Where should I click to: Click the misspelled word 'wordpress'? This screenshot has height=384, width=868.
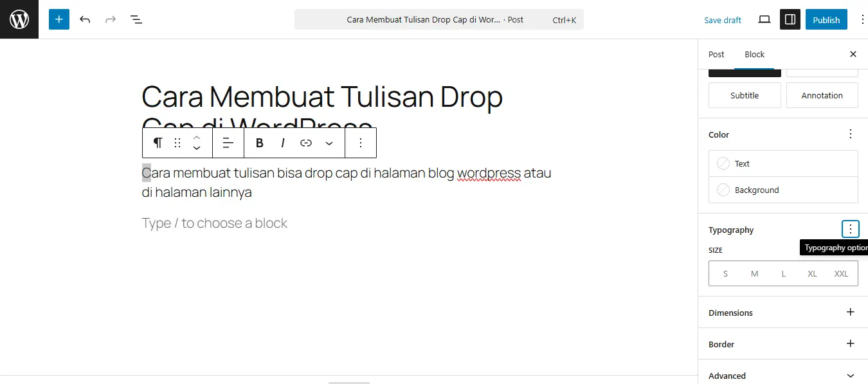[489, 173]
